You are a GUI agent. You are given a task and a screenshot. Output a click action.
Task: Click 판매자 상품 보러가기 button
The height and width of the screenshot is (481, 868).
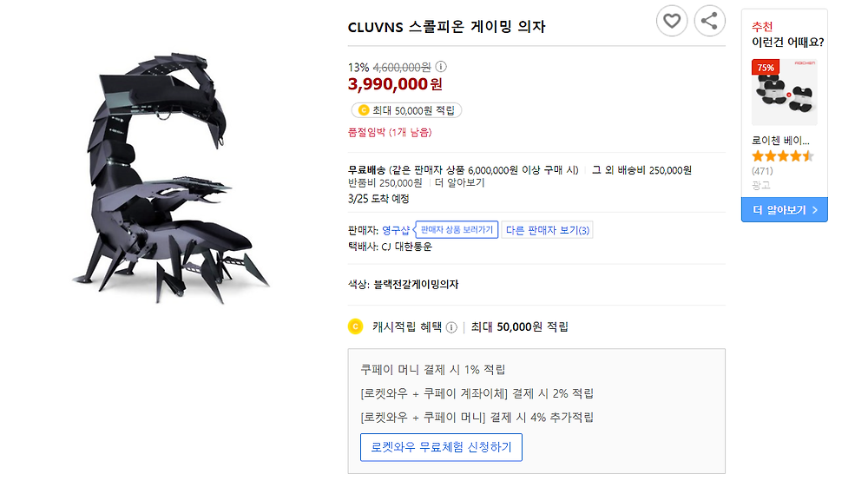pos(457,230)
